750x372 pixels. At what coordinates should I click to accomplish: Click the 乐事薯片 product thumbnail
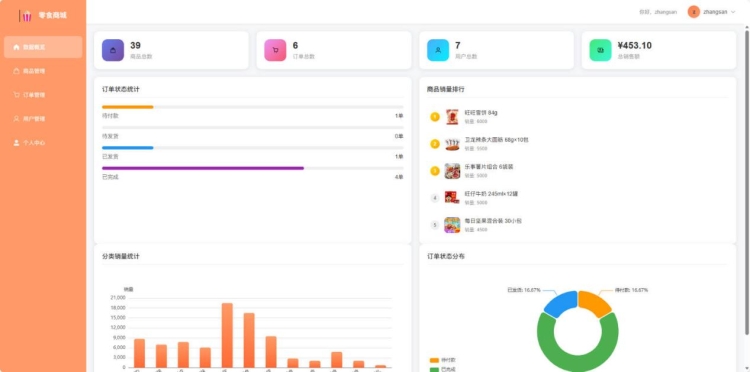452,171
